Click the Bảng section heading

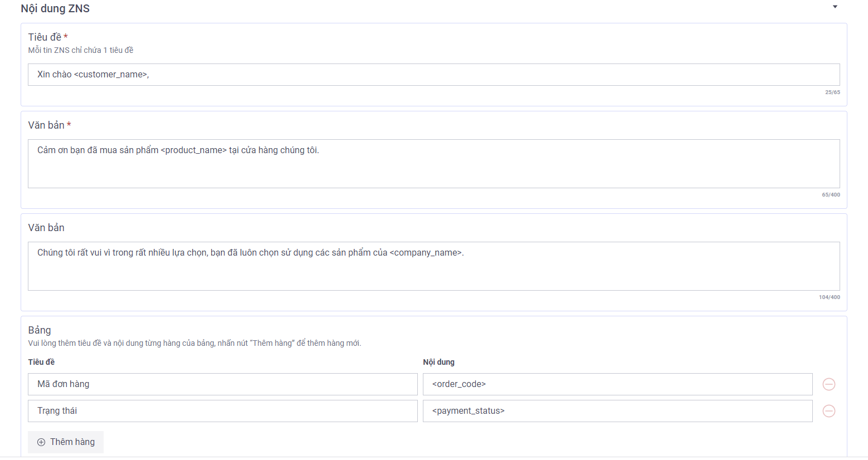tap(40, 330)
